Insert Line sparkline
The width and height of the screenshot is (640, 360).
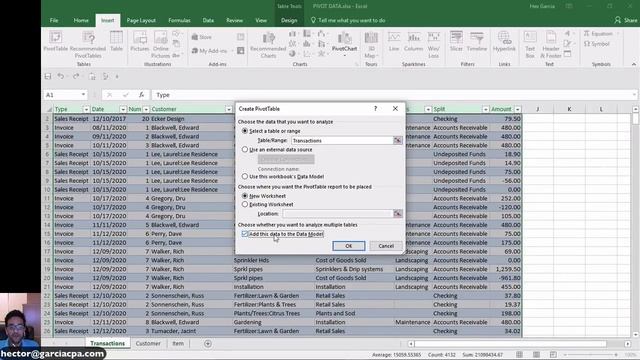point(394,41)
